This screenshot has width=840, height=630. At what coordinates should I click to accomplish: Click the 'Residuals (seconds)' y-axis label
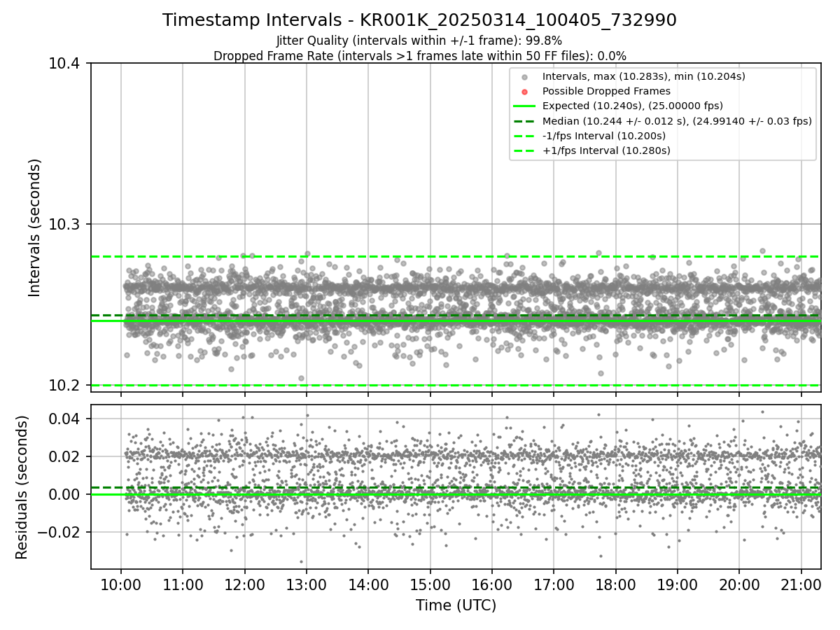tap(22, 487)
